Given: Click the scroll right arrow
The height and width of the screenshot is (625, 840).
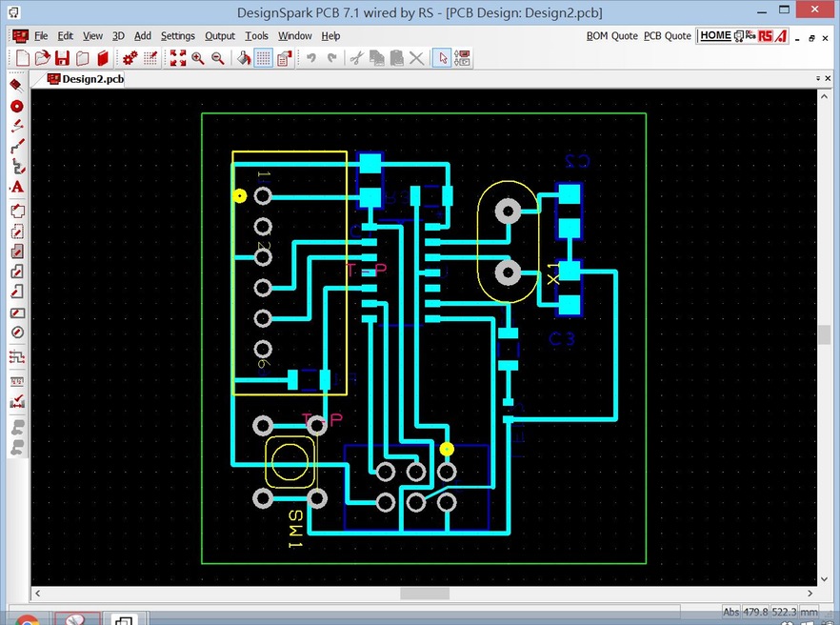Looking at the screenshot, I should [x=810, y=594].
